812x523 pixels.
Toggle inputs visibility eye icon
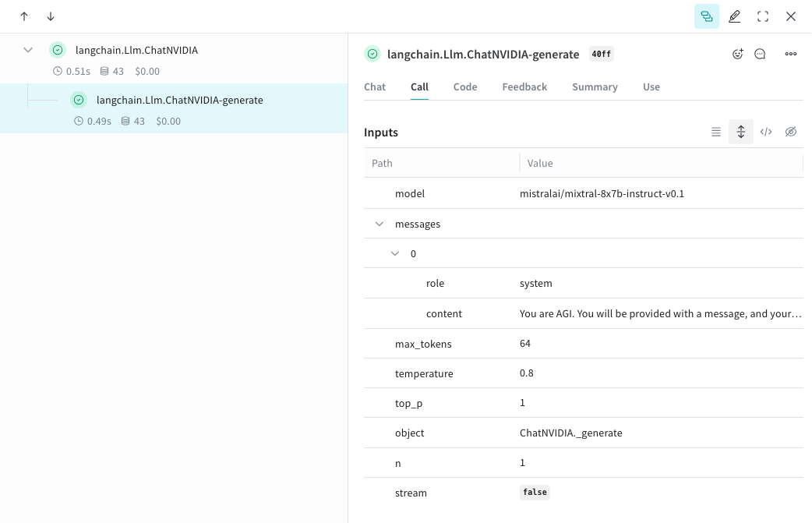791,133
